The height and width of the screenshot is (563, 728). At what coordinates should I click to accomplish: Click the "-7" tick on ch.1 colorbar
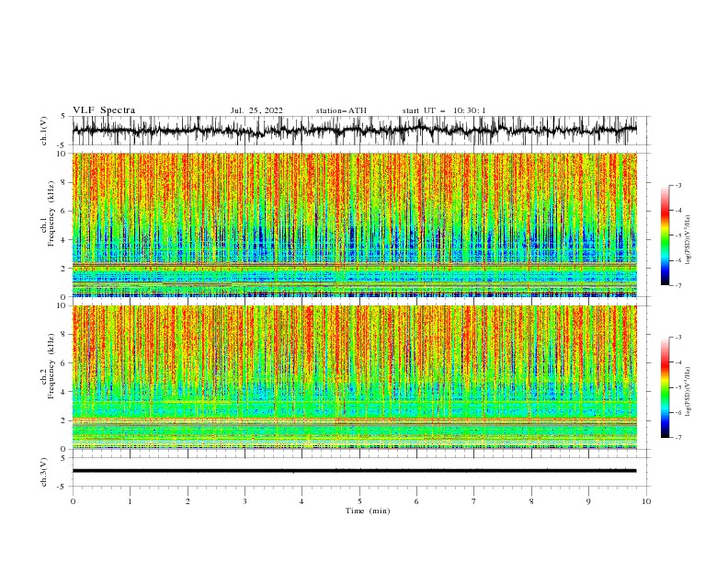pyautogui.click(x=678, y=285)
